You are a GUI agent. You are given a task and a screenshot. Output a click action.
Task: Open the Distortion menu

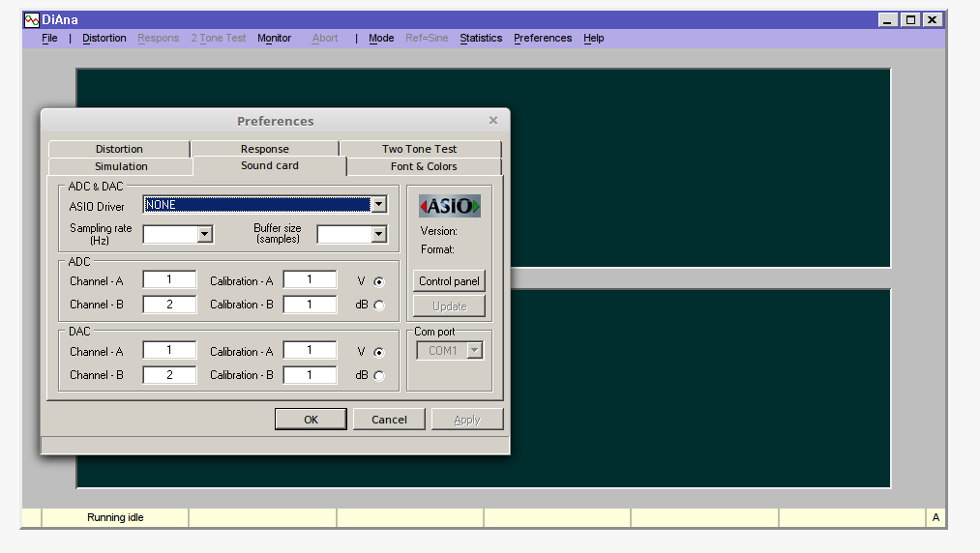pyautogui.click(x=104, y=38)
